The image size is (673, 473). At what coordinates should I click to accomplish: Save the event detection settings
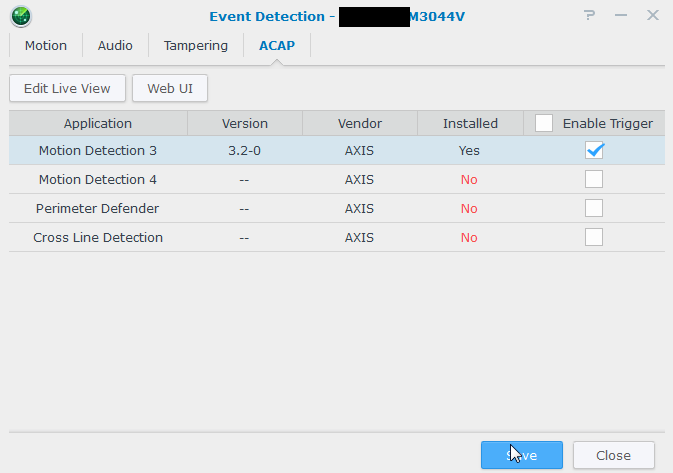point(521,455)
